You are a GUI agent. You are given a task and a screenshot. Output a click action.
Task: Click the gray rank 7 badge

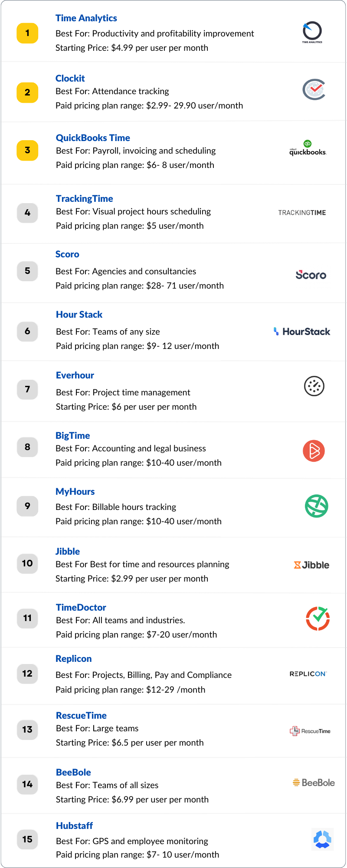tap(27, 389)
